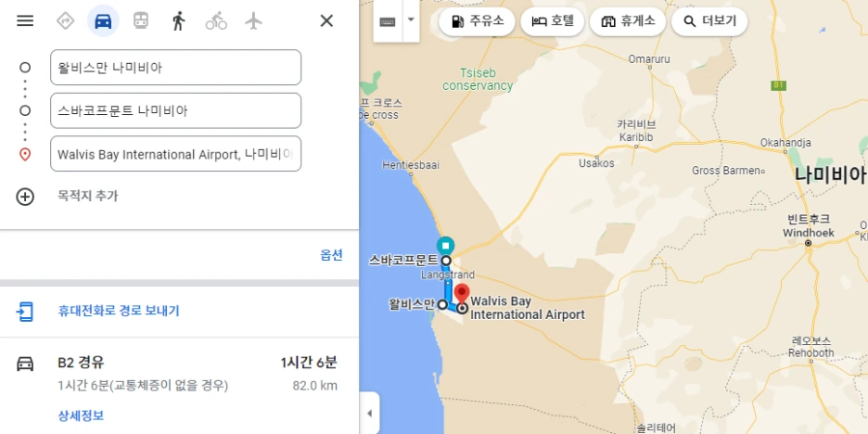This screenshot has width=868, height=434.
Task: Filter map by 주유소 gas stations
Action: coord(478,21)
